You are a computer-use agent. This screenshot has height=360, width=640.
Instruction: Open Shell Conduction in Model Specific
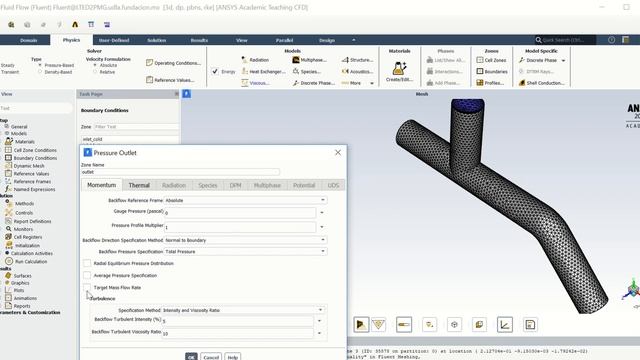[x=541, y=83]
